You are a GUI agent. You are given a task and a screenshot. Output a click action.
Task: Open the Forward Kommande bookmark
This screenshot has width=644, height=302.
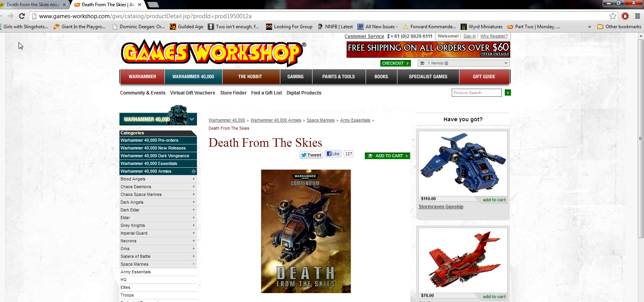pyautogui.click(x=429, y=27)
